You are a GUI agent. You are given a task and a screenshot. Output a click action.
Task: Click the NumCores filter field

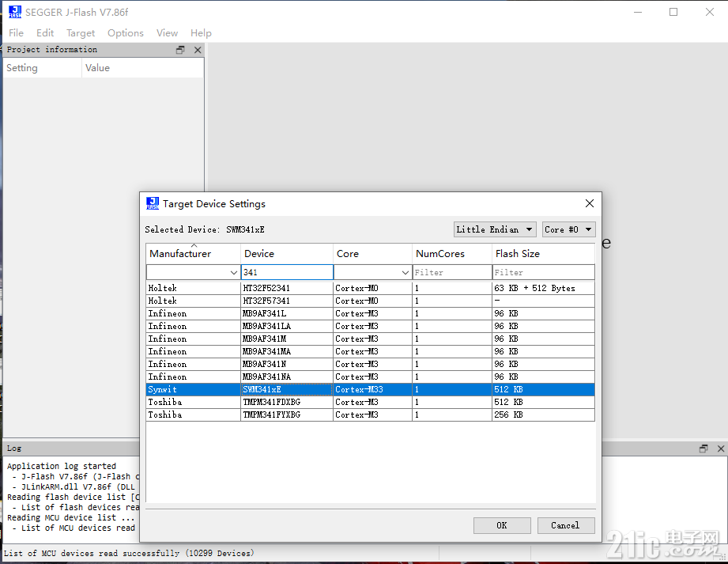(452, 273)
